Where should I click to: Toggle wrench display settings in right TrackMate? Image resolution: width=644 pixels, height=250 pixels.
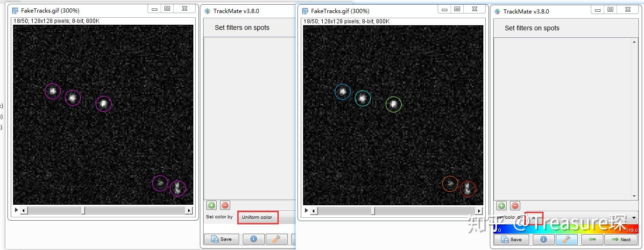pos(566,239)
